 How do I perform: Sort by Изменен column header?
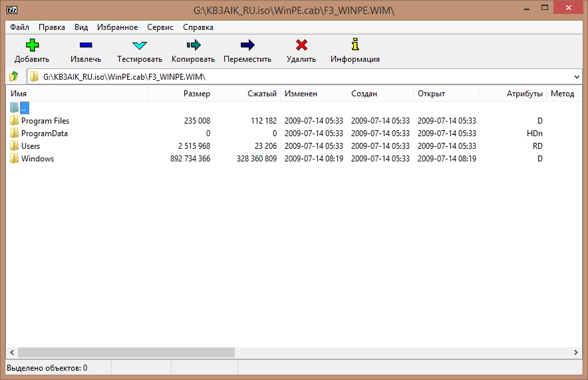[313, 94]
